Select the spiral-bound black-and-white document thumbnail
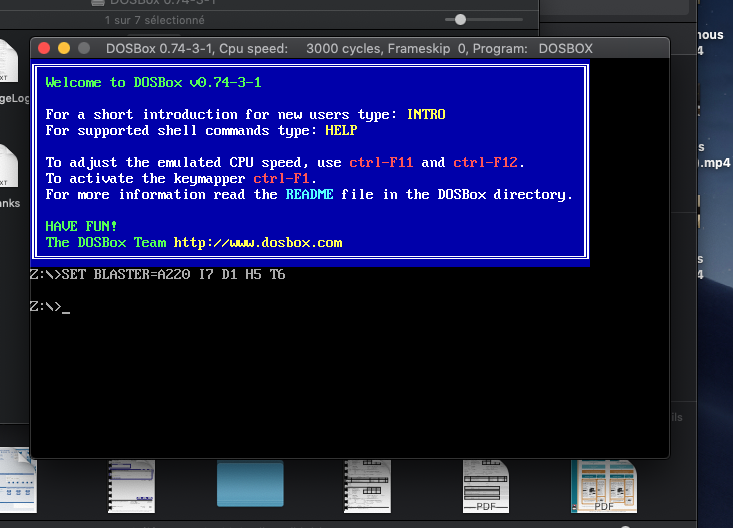Viewport: 733px width, 528px height. tap(367, 486)
